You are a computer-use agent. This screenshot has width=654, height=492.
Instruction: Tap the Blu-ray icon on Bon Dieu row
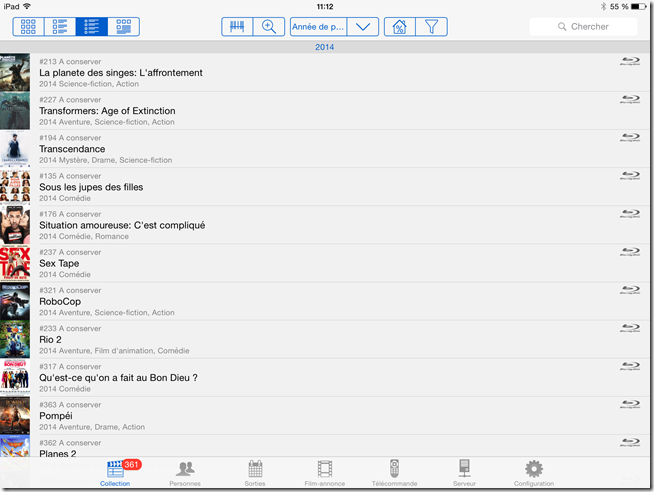coord(630,366)
